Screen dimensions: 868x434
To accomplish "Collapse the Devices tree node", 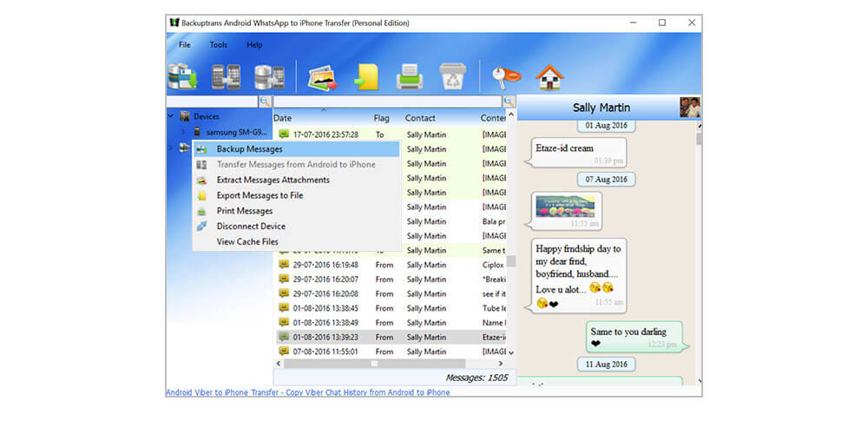I will pyautogui.click(x=170, y=116).
